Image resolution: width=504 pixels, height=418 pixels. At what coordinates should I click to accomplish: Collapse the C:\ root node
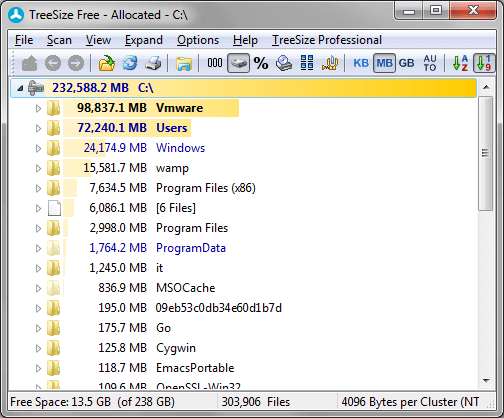[20, 88]
